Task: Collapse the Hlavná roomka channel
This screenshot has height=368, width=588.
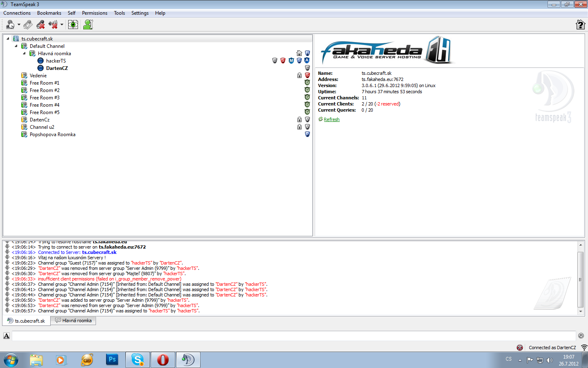Action: 24,54
